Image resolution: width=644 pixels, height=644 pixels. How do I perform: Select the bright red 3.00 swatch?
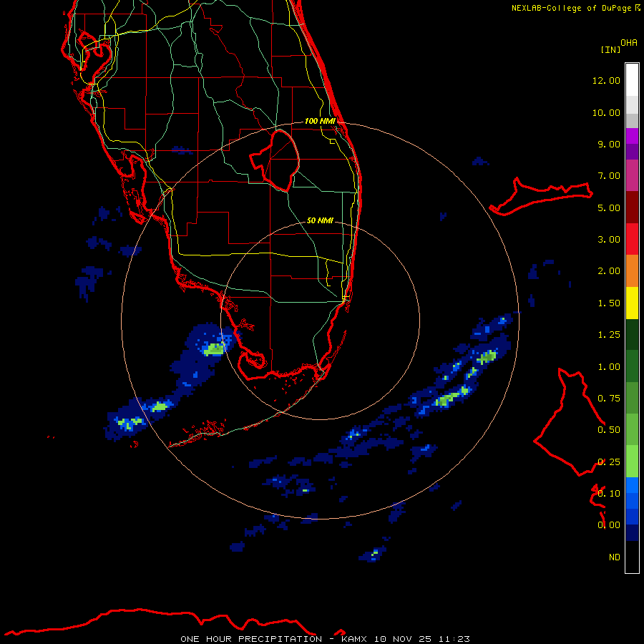point(632,239)
